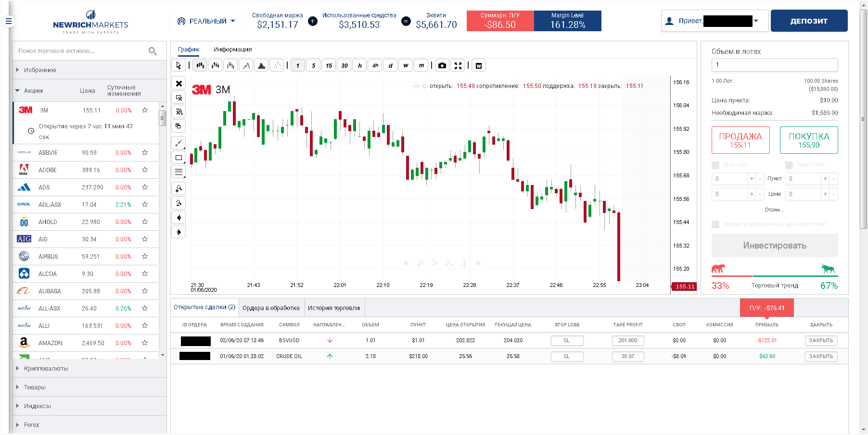Expand the Избранное category
This screenshot has height=435, width=868.
pyautogui.click(x=89, y=70)
